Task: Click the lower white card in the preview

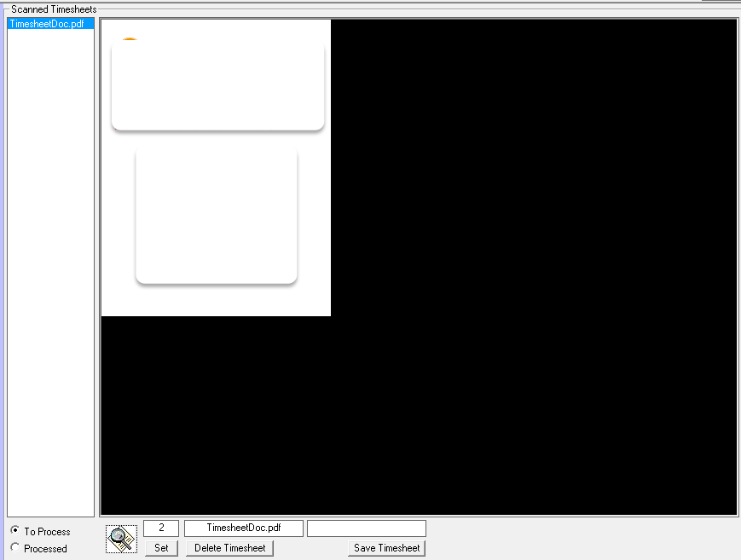Action: point(216,215)
